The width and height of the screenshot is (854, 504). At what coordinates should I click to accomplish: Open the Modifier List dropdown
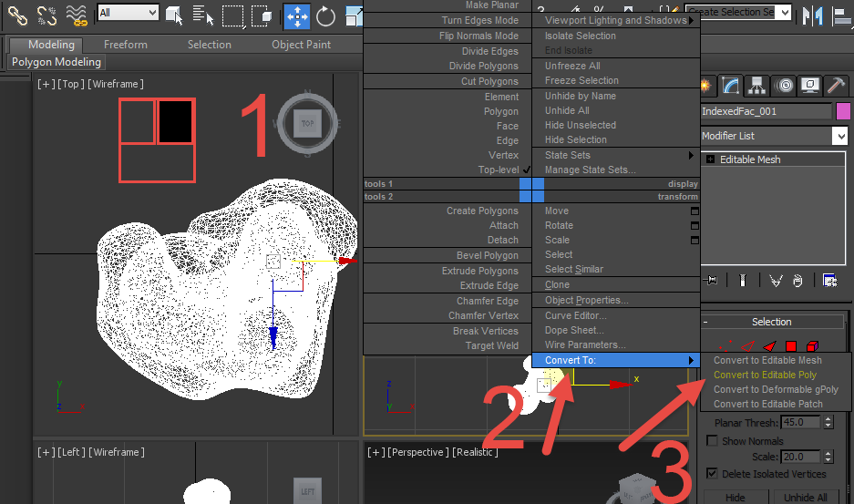(840, 136)
